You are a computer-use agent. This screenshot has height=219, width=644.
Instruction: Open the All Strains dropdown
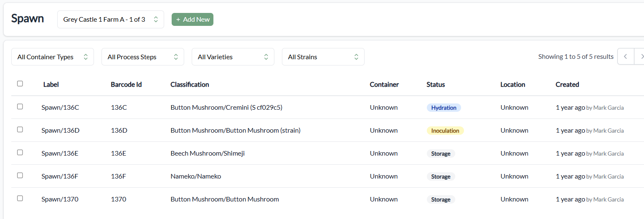click(323, 57)
